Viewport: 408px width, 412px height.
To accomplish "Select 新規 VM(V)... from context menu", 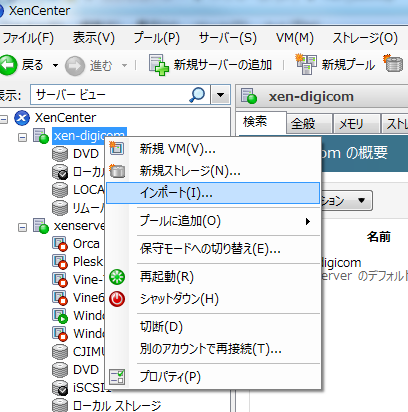I will pos(213,149).
